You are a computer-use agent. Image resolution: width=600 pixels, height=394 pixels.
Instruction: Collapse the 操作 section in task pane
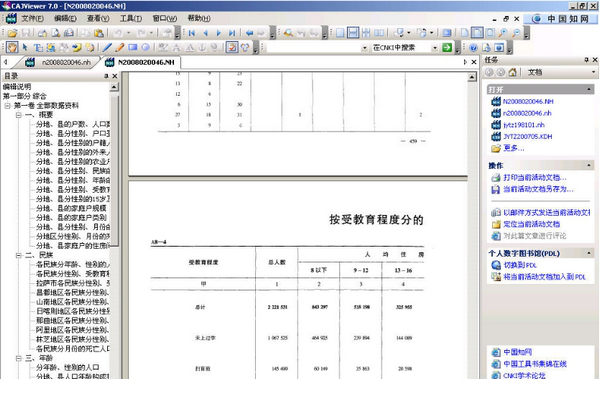tap(589, 165)
